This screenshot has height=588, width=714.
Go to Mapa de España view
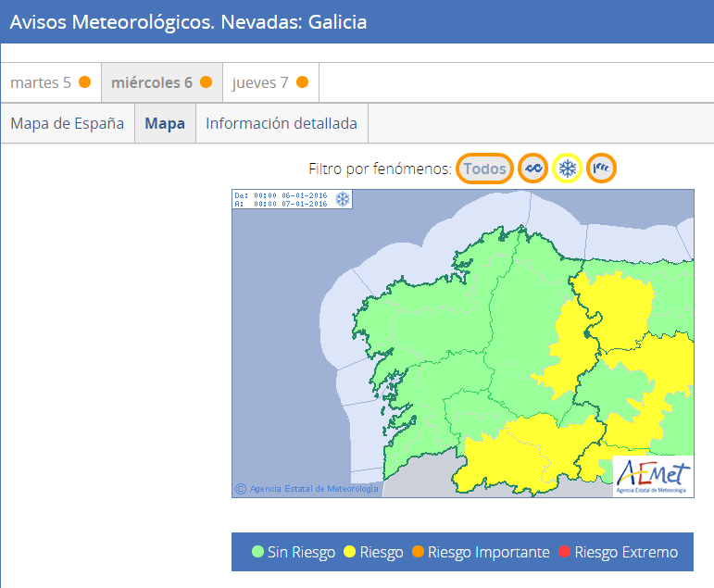pos(68,123)
